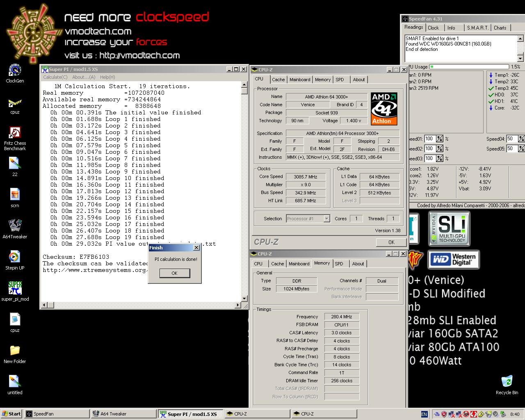Adjust the Speed04 spinner in SpeedFan
The image size is (525, 420).
522,139
